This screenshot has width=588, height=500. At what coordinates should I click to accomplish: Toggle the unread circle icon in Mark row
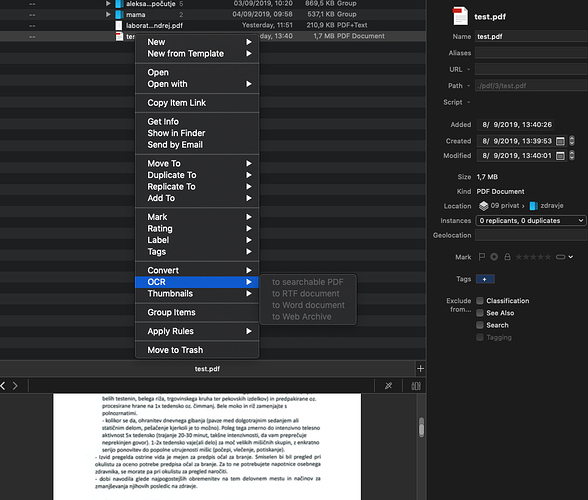tap(494, 257)
